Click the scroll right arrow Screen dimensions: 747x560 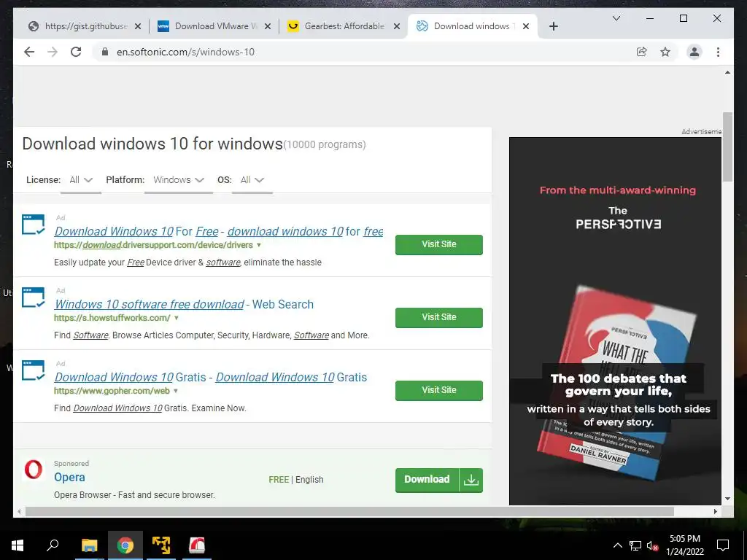pos(715,511)
